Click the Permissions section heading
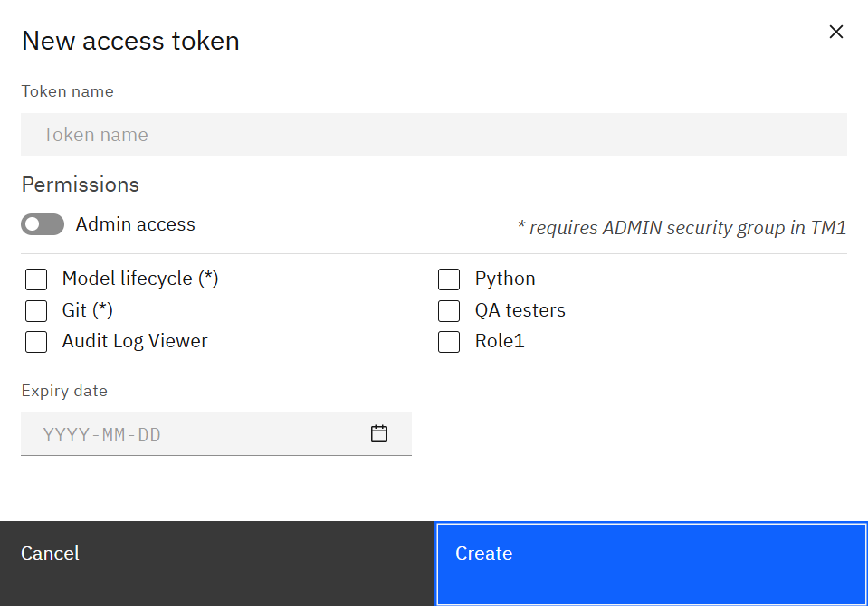 pyautogui.click(x=80, y=185)
